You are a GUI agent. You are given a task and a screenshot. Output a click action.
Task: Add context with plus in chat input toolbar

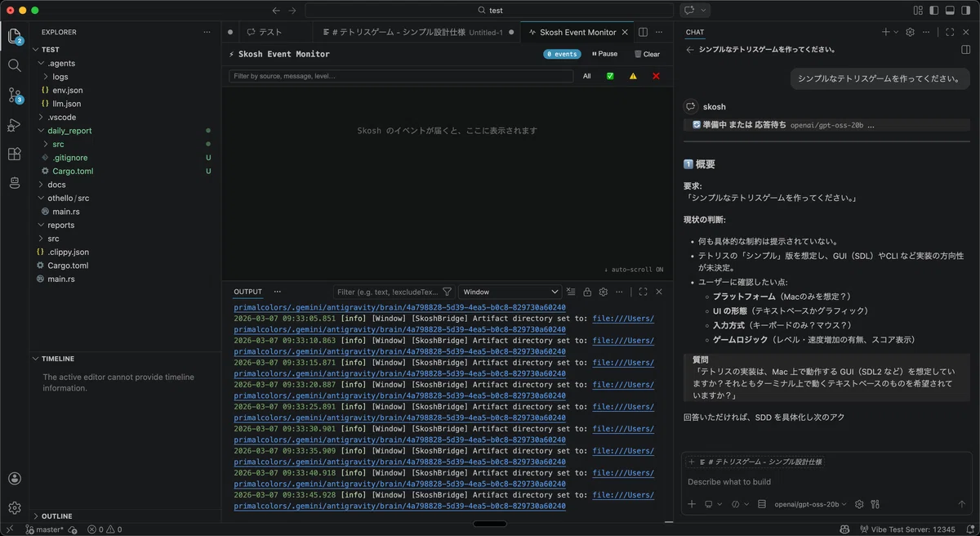tap(692, 504)
